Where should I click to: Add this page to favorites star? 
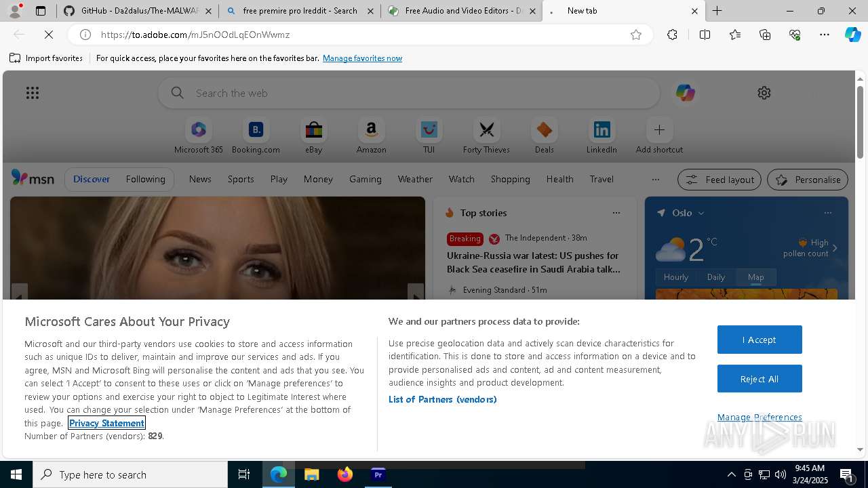coord(636,35)
